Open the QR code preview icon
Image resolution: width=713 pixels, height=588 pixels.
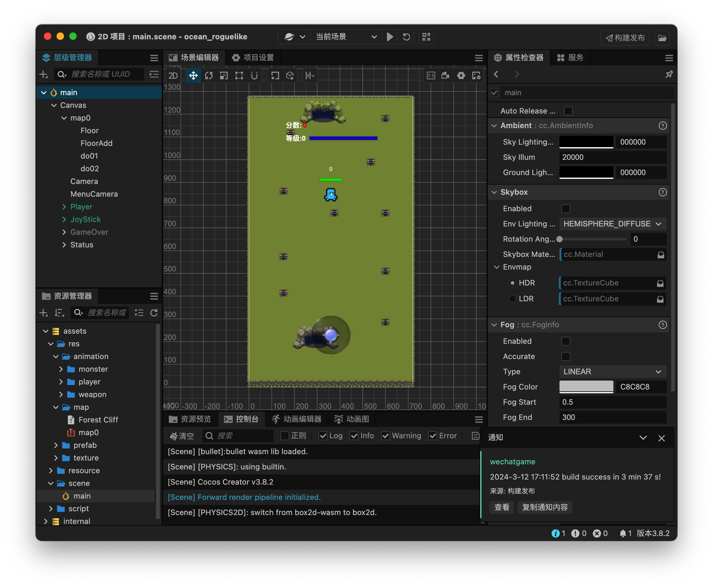click(x=427, y=36)
